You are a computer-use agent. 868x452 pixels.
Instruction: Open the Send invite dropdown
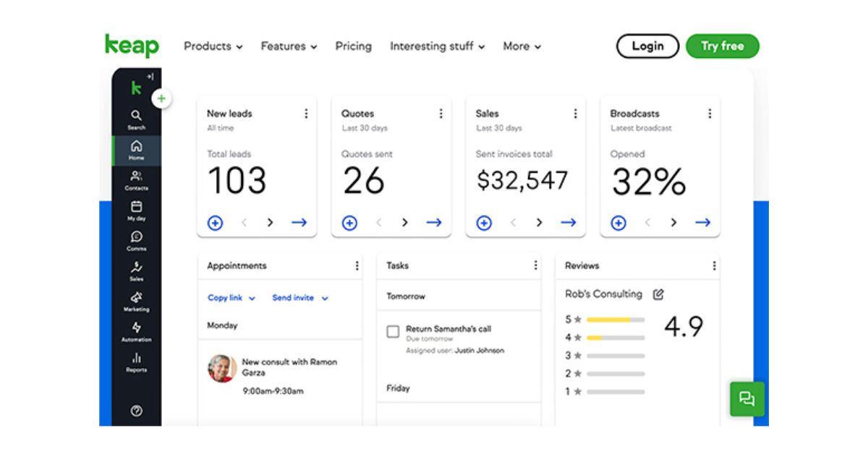pos(300,298)
